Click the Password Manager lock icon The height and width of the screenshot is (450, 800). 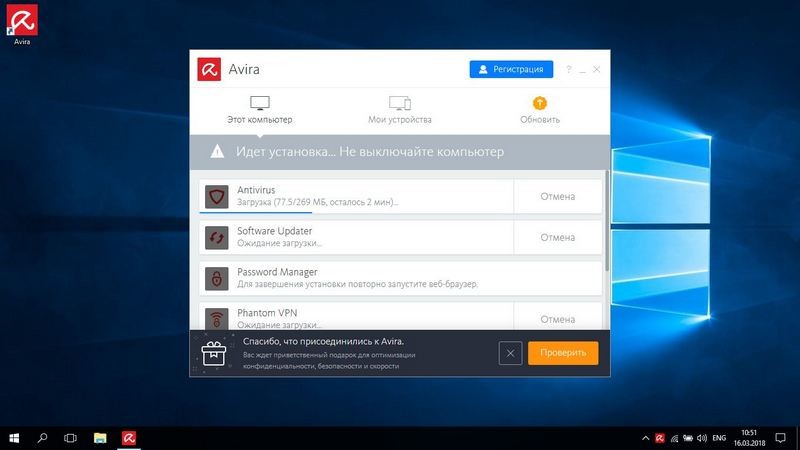(x=217, y=279)
